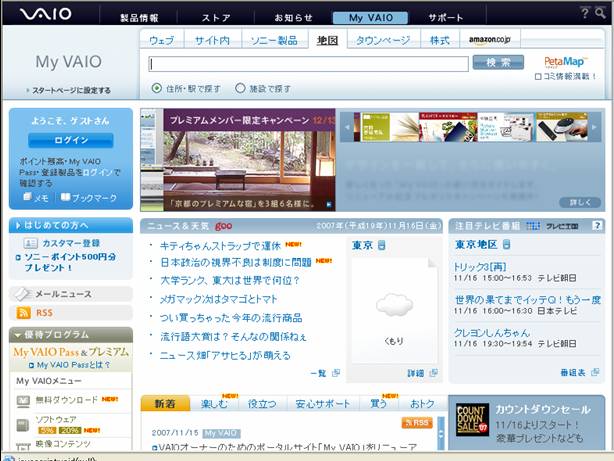Focus the map search input field
The height and width of the screenshot is (461, 614).
(x=309, y=64)
